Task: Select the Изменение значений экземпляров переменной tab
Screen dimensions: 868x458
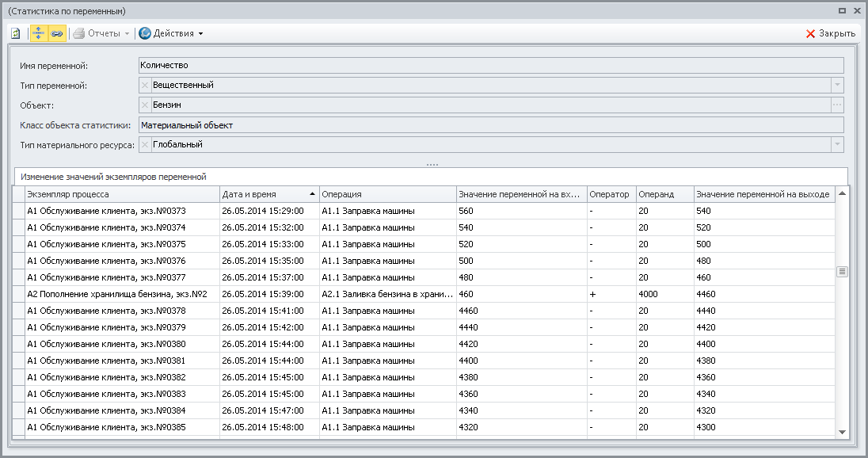Action: point(113,177)
